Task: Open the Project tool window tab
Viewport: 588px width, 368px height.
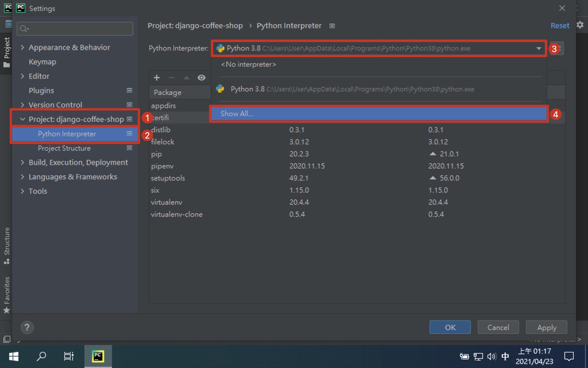Action: [x=6, y=52]
